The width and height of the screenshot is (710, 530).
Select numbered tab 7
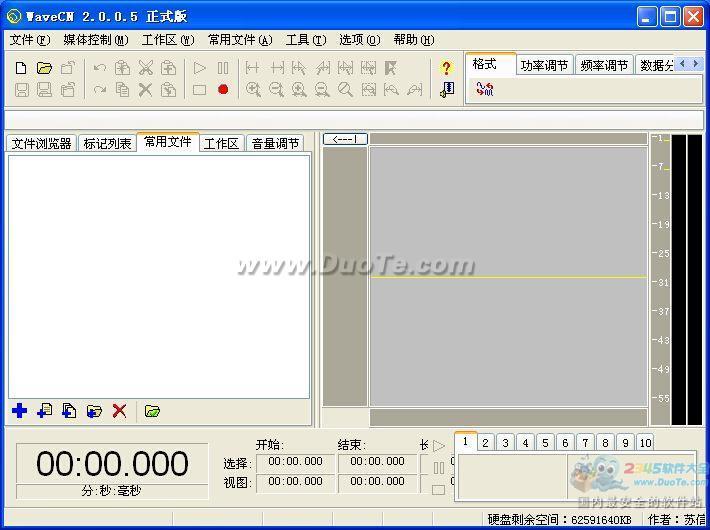(585, 443)
